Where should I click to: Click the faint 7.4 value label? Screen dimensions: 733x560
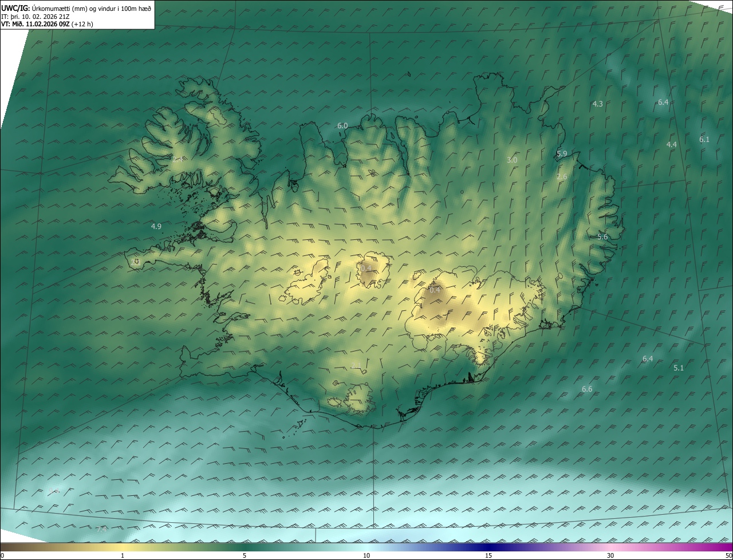click(x=101, y=529)
